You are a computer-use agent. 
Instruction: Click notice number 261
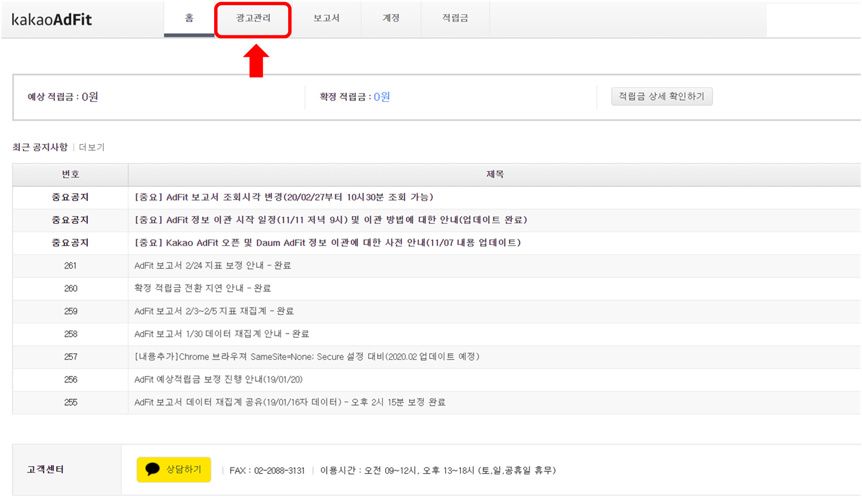(71, 266)
